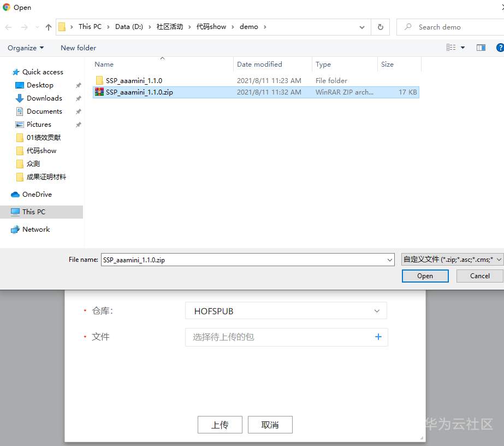504x446 pixels.
Task: Open the view options dropdown arrow
Action: 463,48
